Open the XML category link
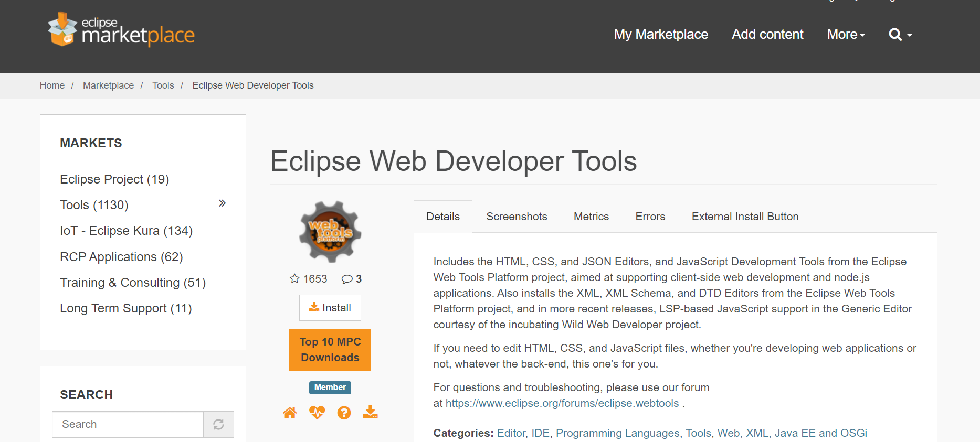This screenshot has width=980, height=442. click(757, 433)
